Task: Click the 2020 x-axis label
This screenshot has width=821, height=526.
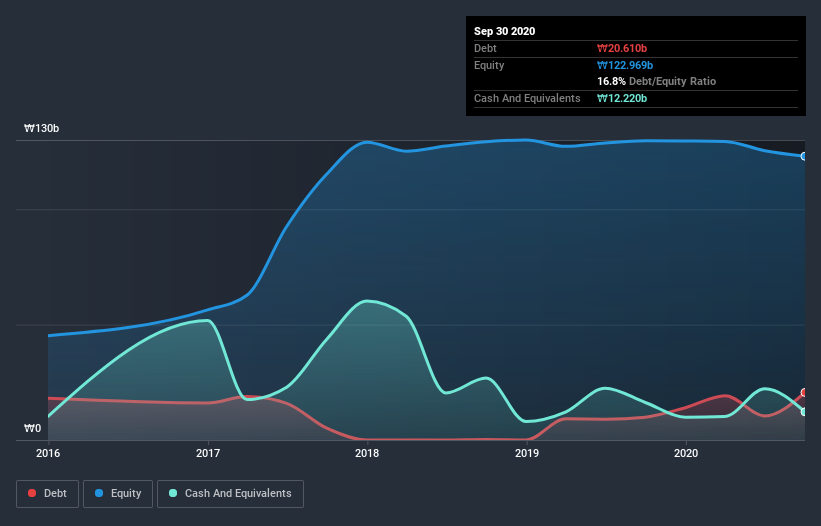Action: (x=686, y=453)
